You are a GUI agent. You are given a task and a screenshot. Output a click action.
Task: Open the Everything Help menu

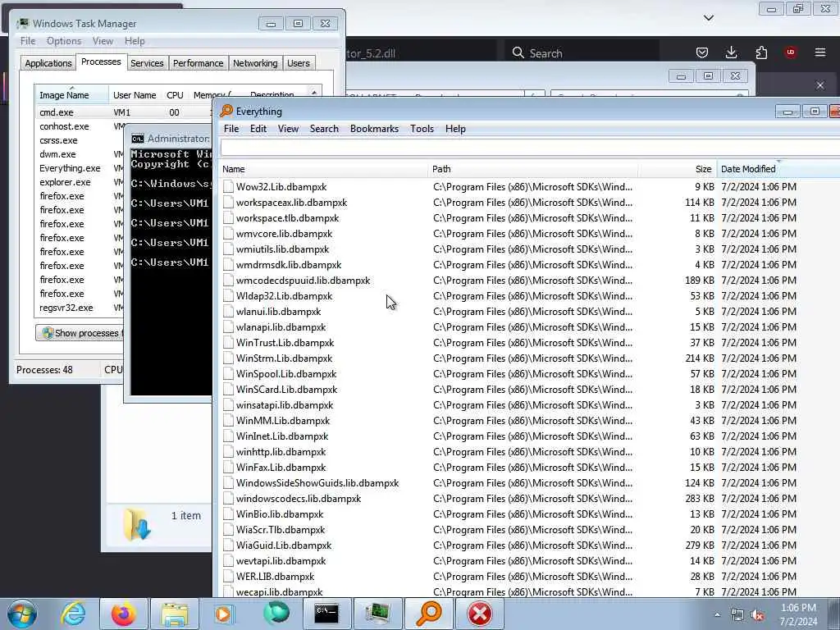click(455, 129)
